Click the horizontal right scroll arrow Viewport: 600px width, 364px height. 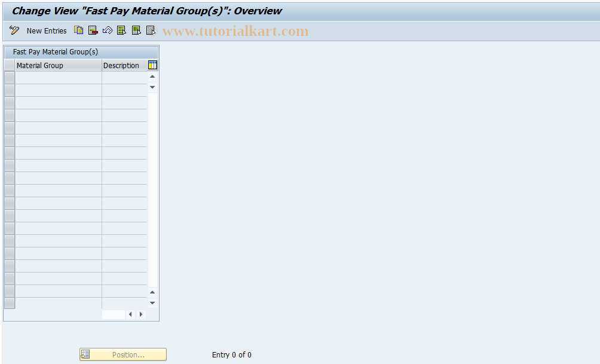(x=140, y=314)
